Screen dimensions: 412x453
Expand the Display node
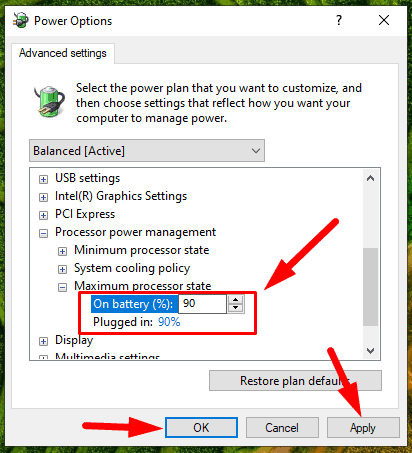43,341
